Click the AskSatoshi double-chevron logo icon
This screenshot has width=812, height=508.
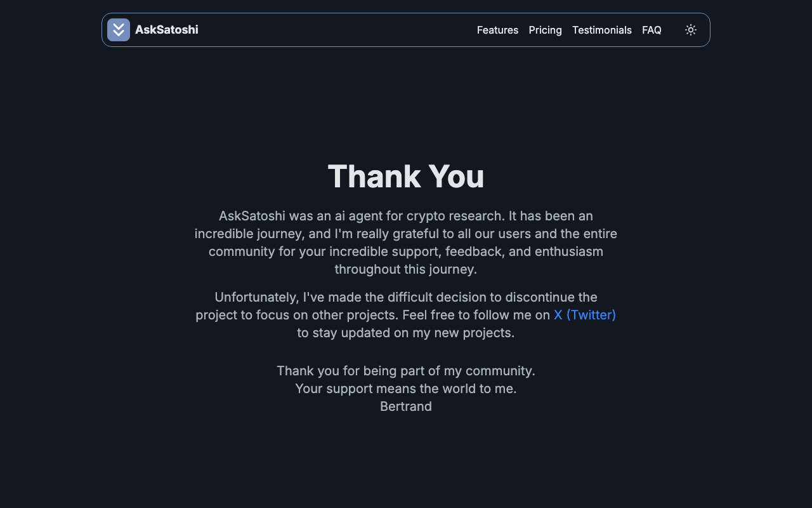pyautogui.click(x=119, y=30)
